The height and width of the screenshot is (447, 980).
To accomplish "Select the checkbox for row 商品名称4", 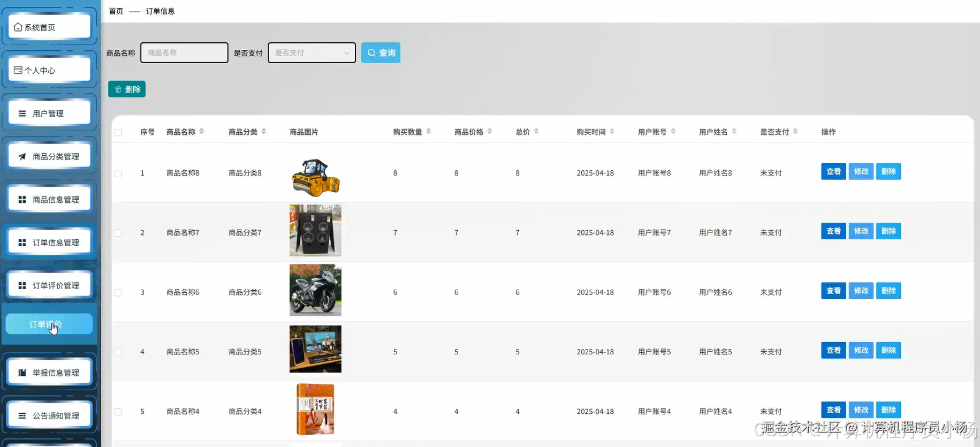I will (118, 412).
